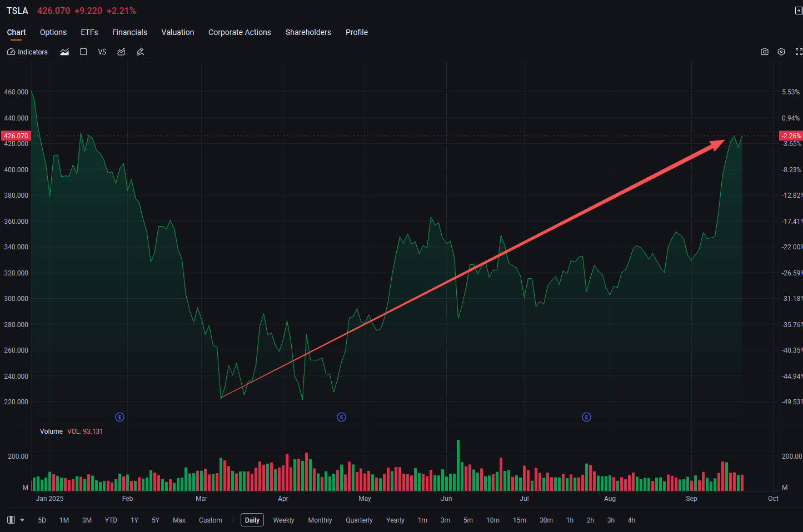Click the 460.000 price axis label

point(16,92)
